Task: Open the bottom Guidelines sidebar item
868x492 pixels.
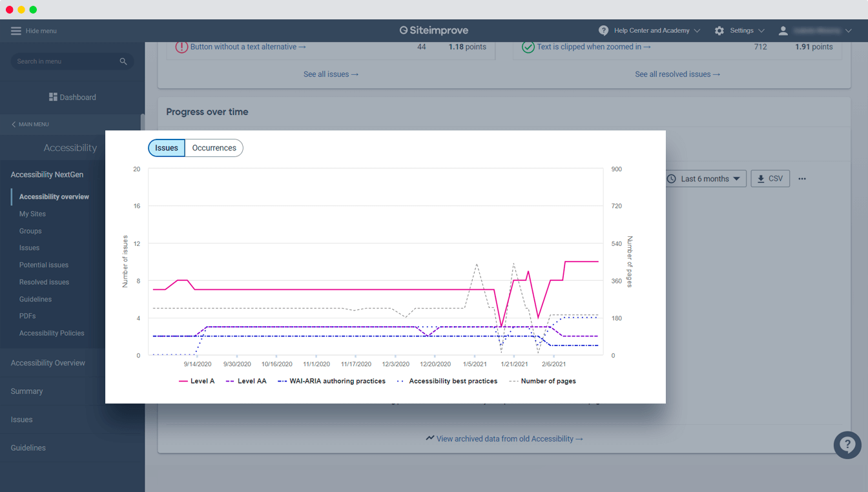Action: pyautogui.click(x=28, y=448)
